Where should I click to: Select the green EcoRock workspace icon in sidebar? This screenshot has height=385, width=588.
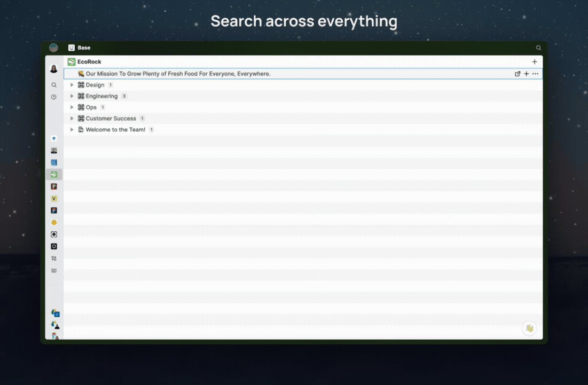(54, 174)
